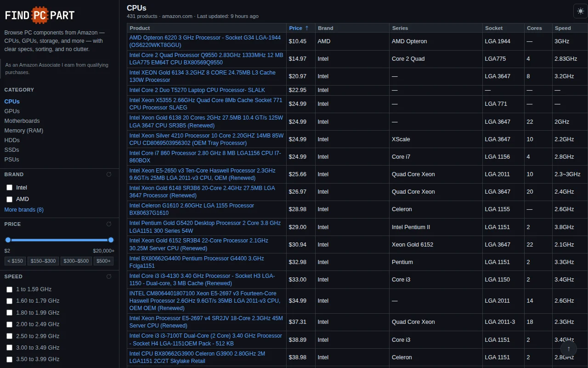Viewport: 588px width, 368px height.
Task: Sort by the Series column header
Action: 435,28
